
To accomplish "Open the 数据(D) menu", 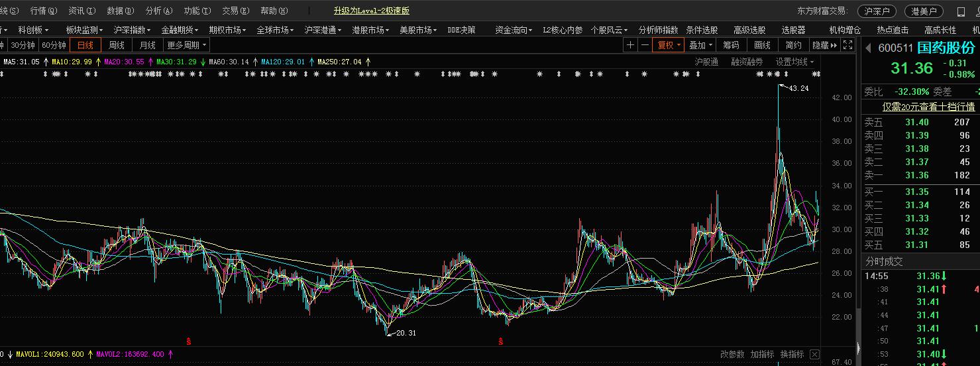I will click(x=121, y=11).
